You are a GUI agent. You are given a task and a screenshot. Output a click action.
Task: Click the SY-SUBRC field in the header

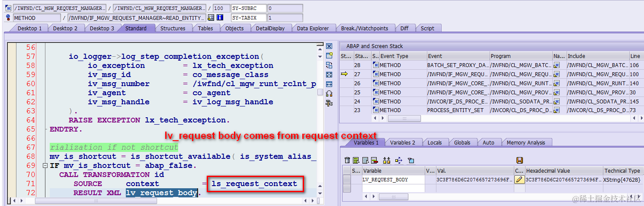(248, 8)
